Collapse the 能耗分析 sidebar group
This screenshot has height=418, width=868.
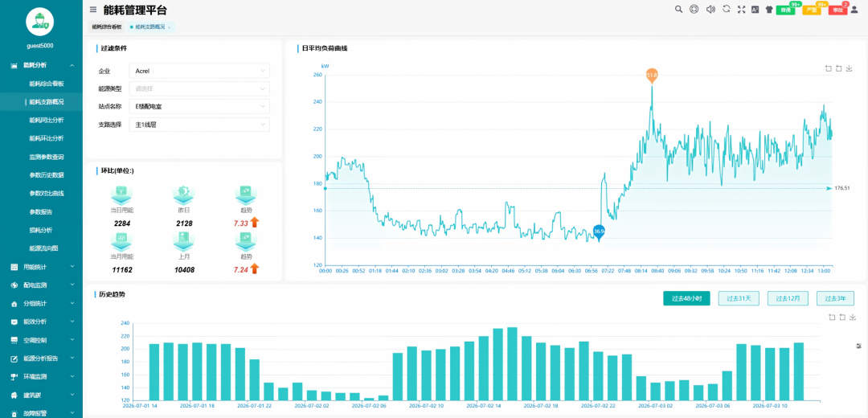pyautogui.click(x=42, y=65)
